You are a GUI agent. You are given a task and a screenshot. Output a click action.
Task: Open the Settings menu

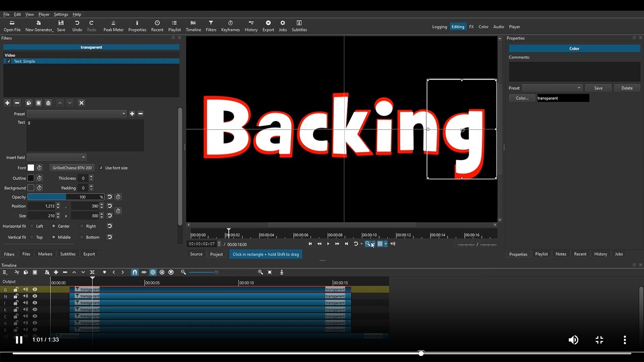(61, 14)
